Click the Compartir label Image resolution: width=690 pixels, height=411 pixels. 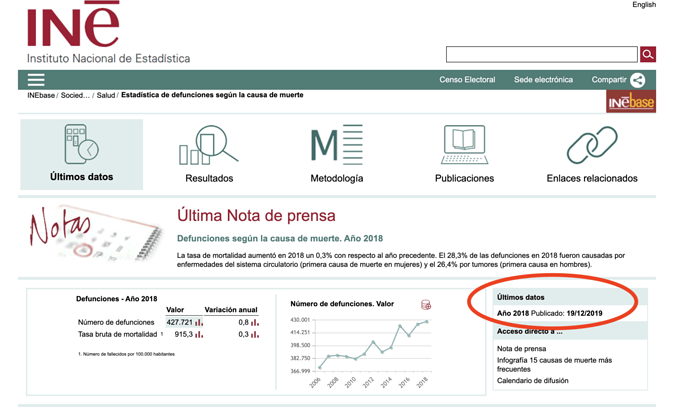(x=609, y=80)
